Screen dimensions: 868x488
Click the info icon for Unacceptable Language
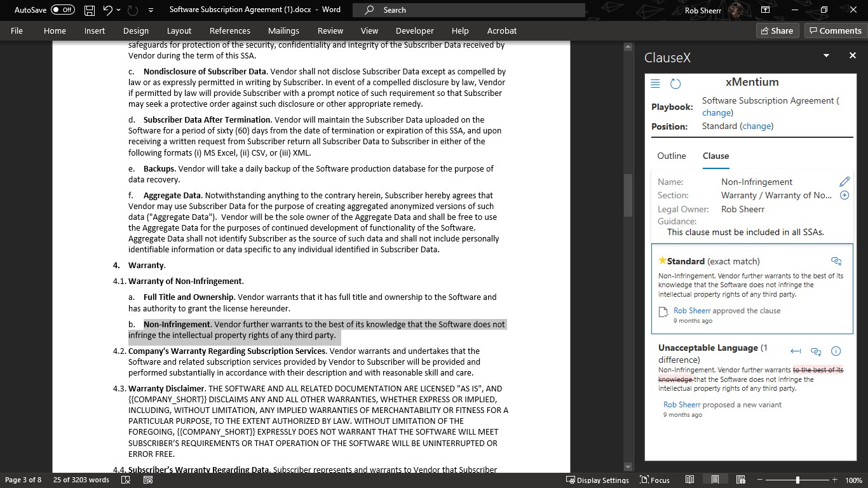836,351
